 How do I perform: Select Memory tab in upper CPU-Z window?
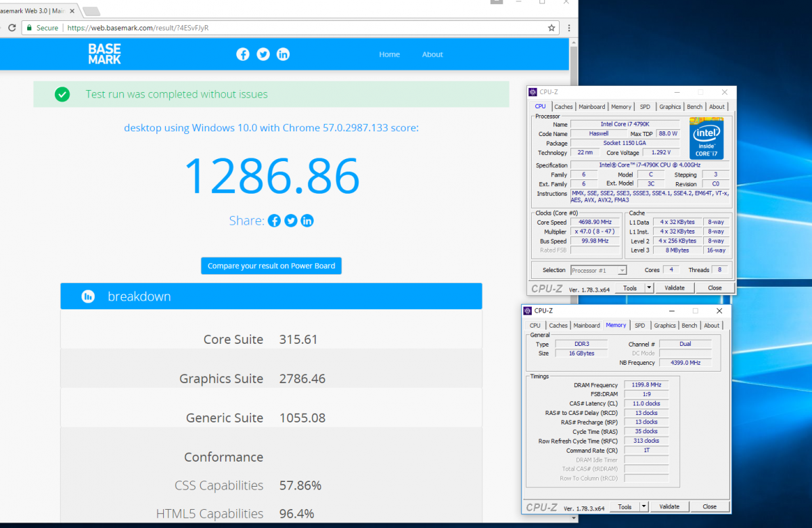click(621, 107)
